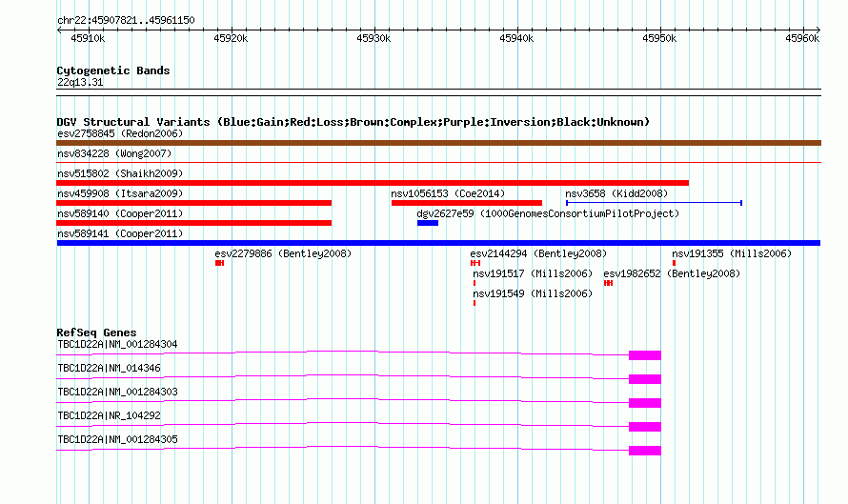Open the nsv459908 (Itsara2009) label
The height and width of the screenshot is (504, 848).
(x=120, y=193)
